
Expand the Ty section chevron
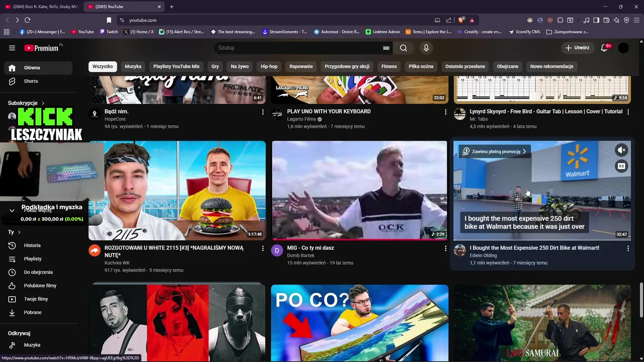coord(19,232)
